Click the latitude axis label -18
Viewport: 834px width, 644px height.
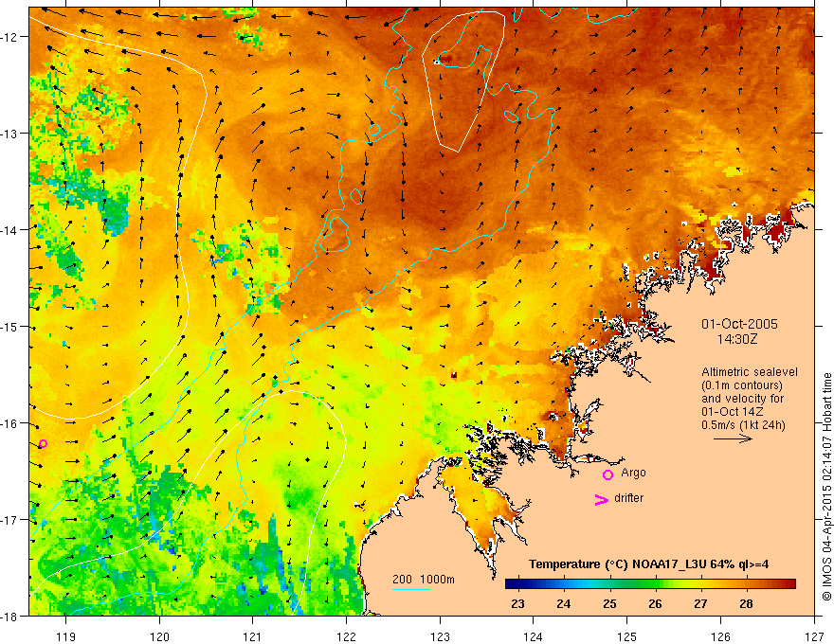(10, 617)
